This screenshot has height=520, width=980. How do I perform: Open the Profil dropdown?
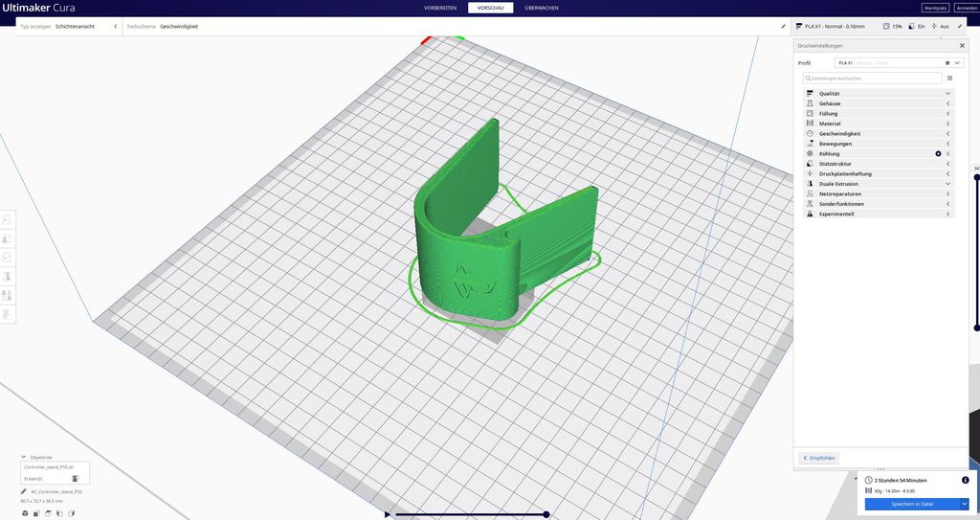coord(899,63)
